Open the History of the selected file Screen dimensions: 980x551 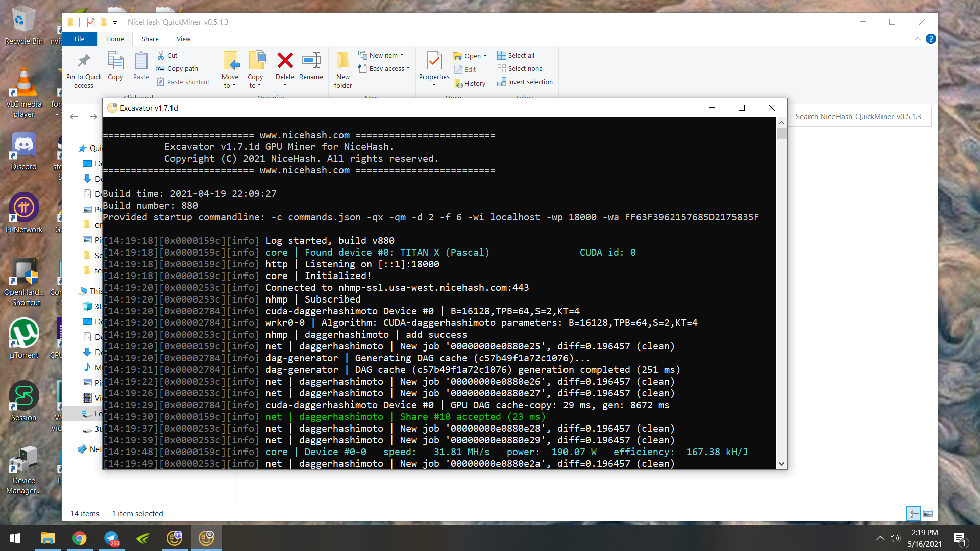point(470,83)
